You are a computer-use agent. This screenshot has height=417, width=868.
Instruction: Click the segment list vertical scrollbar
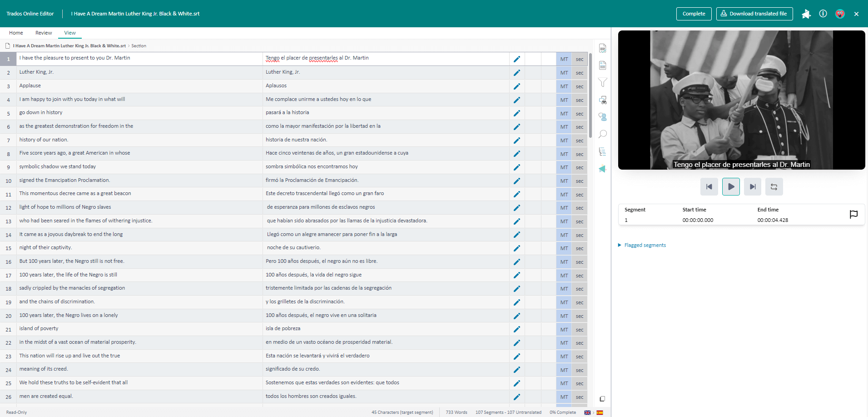[590, 95]
